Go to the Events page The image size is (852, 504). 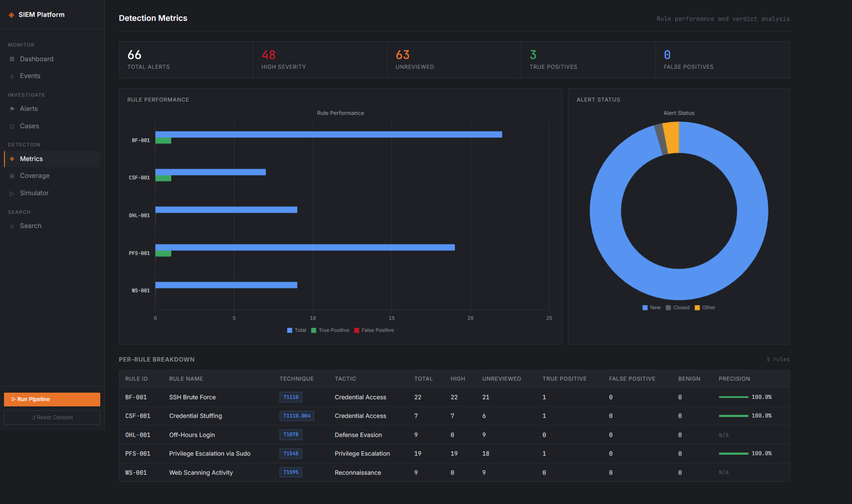coord(52,76)
